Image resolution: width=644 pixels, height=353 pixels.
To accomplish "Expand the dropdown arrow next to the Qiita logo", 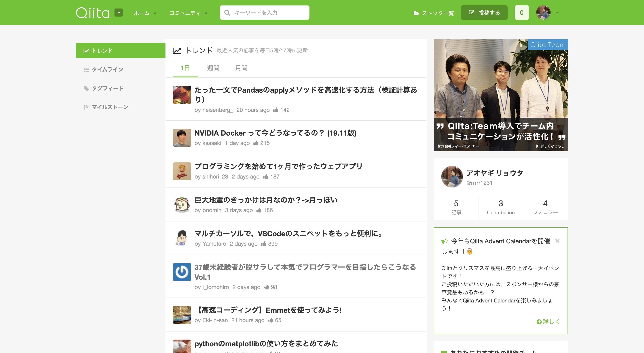I will (119, 13).
